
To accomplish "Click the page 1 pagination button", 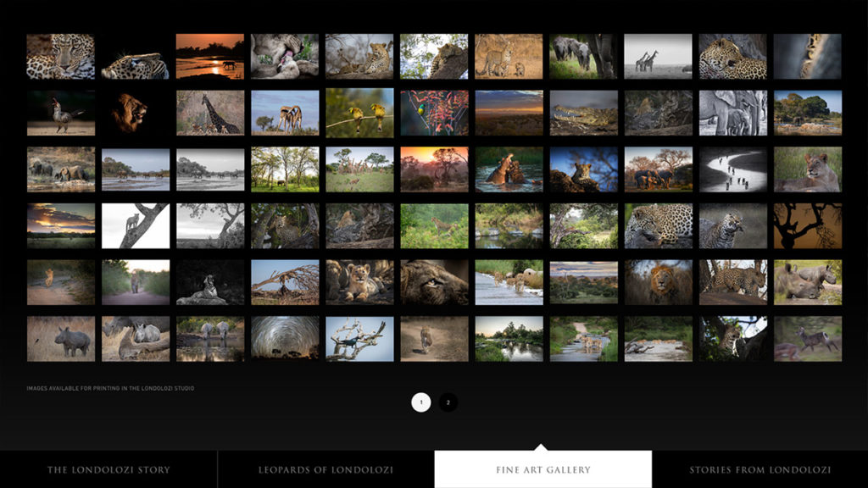I will tap(421, 402).
